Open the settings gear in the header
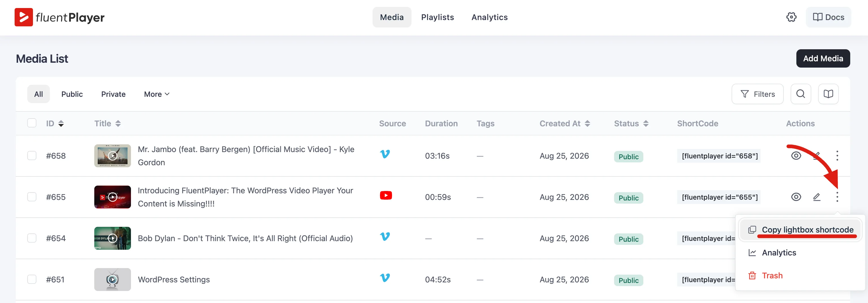Image resolution: width=868 pixels, height=303 pixels. pos(791,17)
